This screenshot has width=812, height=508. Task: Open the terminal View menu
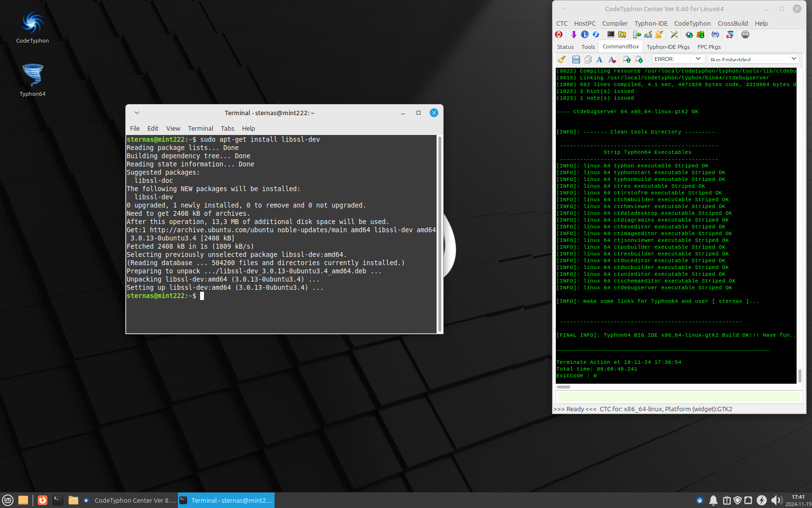[x=173, y=128]
